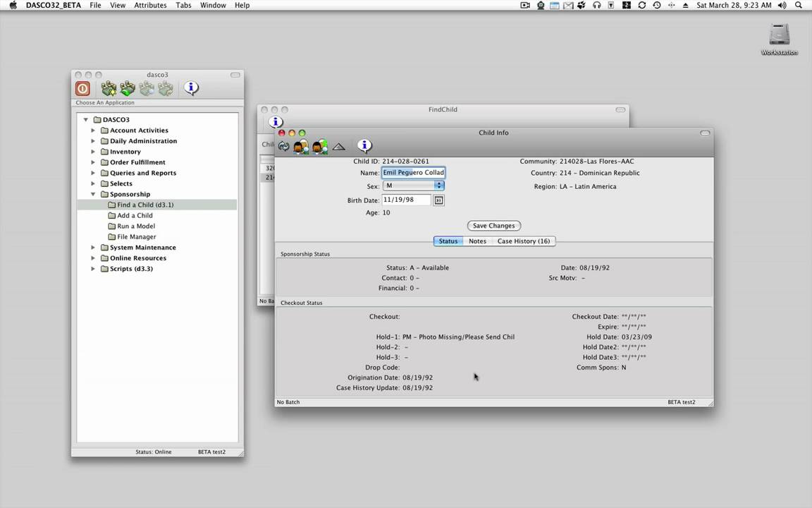Click the toolbar toggle pill in FindChild title bar
The image size is (812, 508).
pyautogui.click(x=620, y=110)
